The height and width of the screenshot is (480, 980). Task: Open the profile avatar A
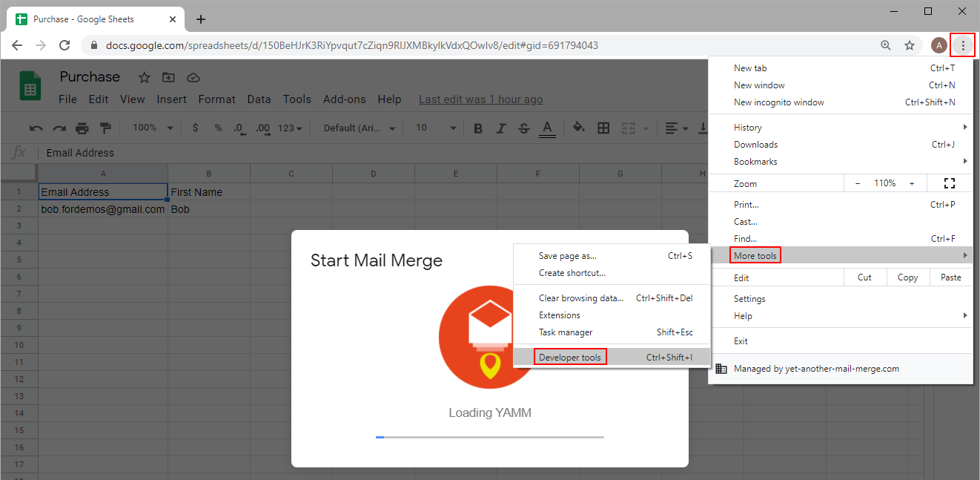pos(939,45)
